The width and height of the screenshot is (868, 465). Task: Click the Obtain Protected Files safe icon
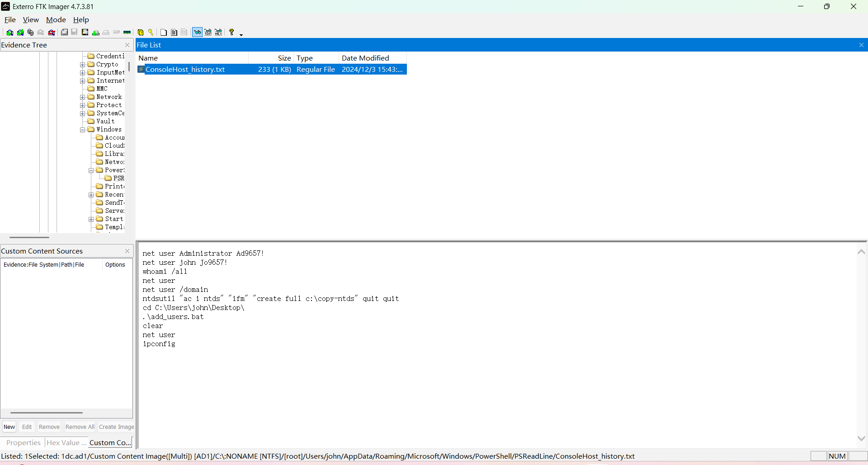(x=141, y=33)
